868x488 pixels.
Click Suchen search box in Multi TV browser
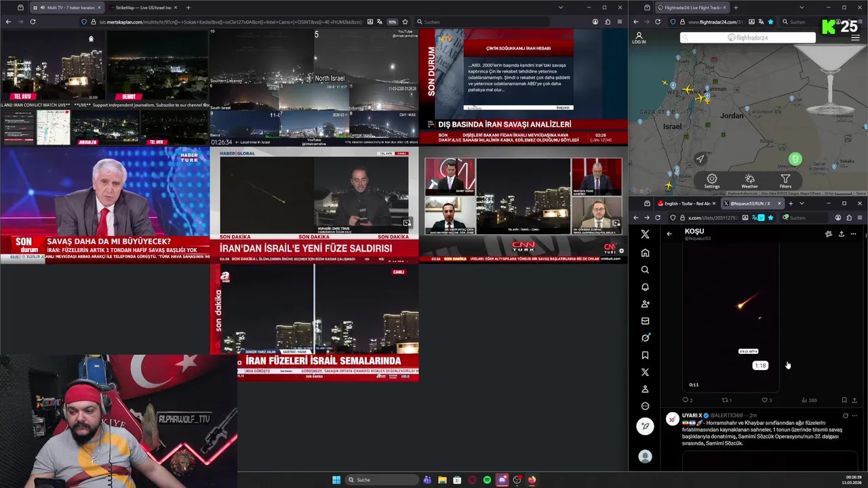[x=481, y=22]
